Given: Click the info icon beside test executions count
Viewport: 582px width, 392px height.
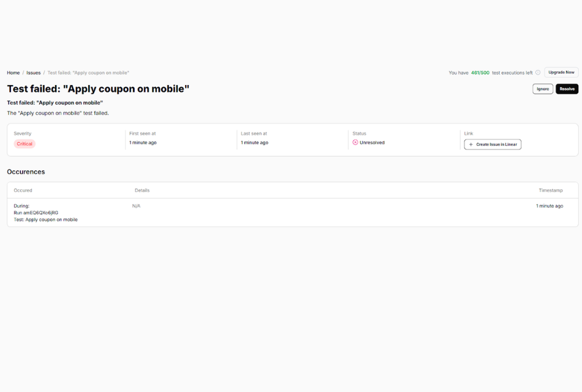Looking at the screenshot, I should pos(538,72).
